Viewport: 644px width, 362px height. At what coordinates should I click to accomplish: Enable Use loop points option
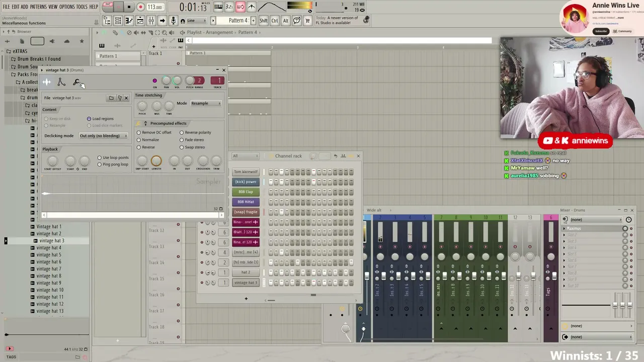pyautogui.click(x=113, y=158)
